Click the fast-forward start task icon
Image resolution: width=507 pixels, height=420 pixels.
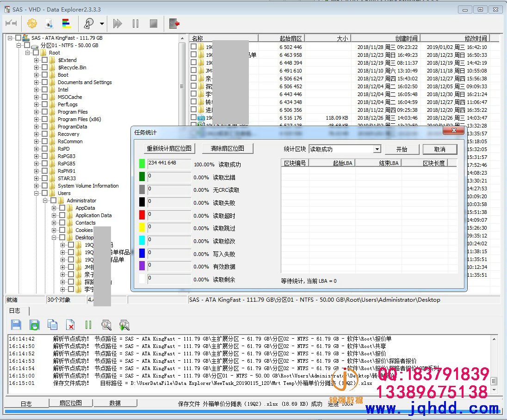[117, 23]
